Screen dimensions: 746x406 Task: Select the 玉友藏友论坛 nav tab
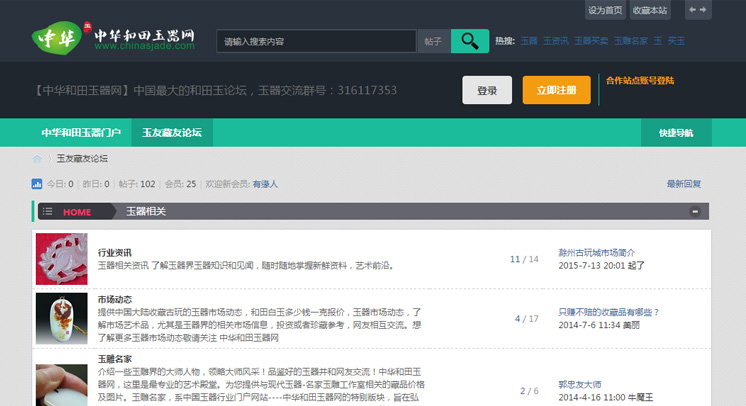(172, 132)
